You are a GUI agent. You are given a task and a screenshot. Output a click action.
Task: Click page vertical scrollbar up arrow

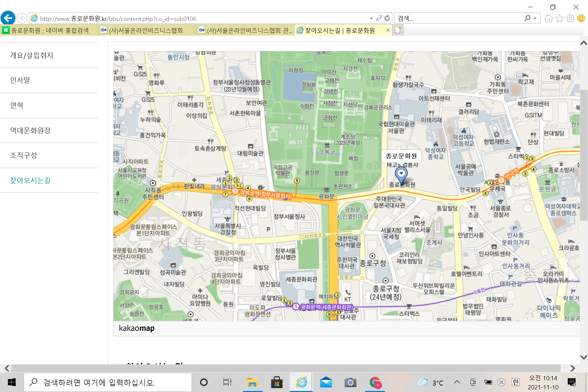584,43
